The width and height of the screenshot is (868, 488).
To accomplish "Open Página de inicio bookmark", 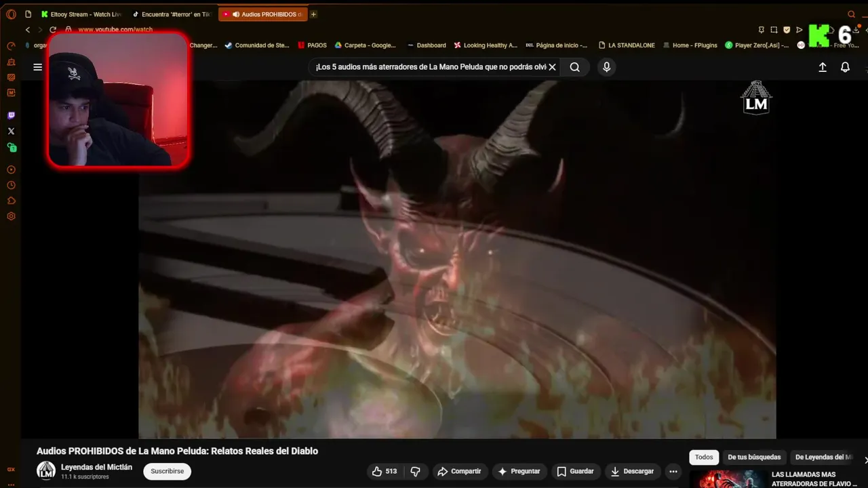I will click(557, 45).
